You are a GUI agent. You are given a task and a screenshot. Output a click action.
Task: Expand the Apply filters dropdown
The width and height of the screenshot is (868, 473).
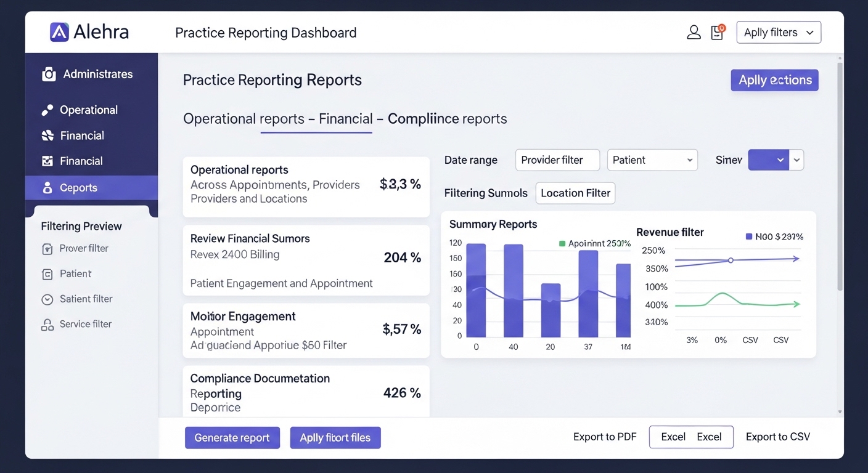pos(779,33)
